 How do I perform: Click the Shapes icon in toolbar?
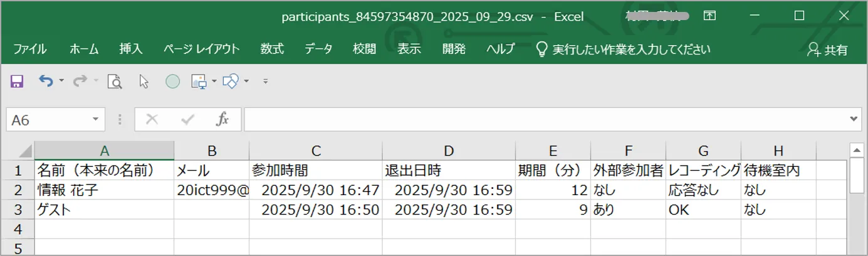click(231, 81)
